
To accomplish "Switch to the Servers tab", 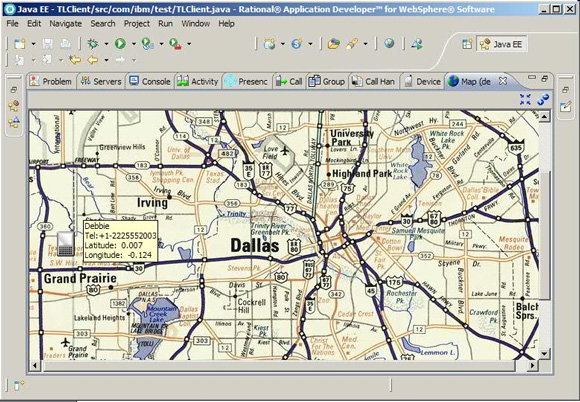I will (101, 81).
